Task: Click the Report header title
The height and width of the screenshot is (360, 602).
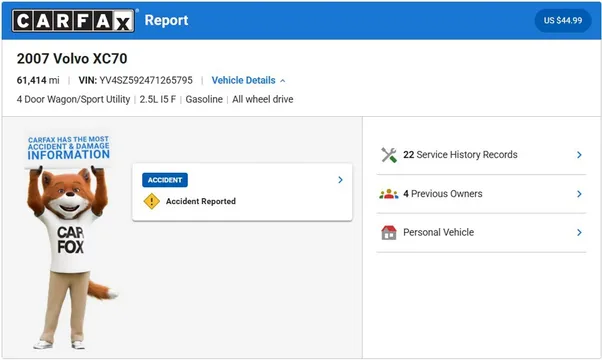Action: [166, 20]
